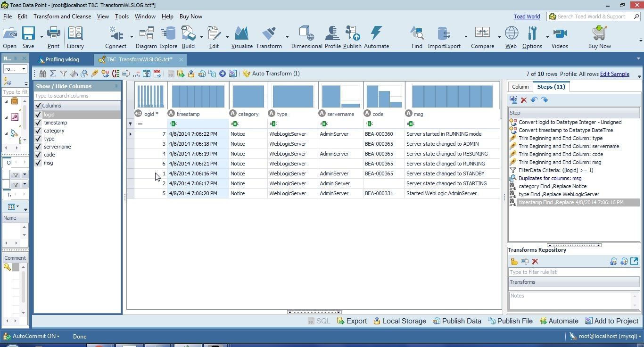Click the pop-out icon in Transforms Repository
This screenshot has width=644, height=347.
(x=634, y=261)
